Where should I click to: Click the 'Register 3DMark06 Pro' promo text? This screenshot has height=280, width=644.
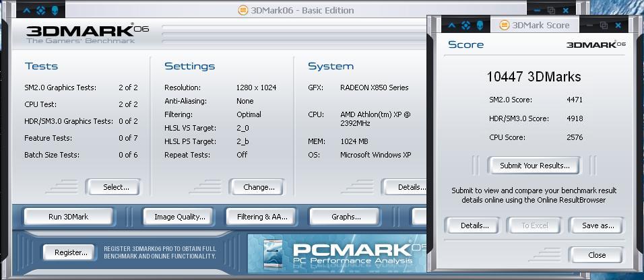[160, 252]
